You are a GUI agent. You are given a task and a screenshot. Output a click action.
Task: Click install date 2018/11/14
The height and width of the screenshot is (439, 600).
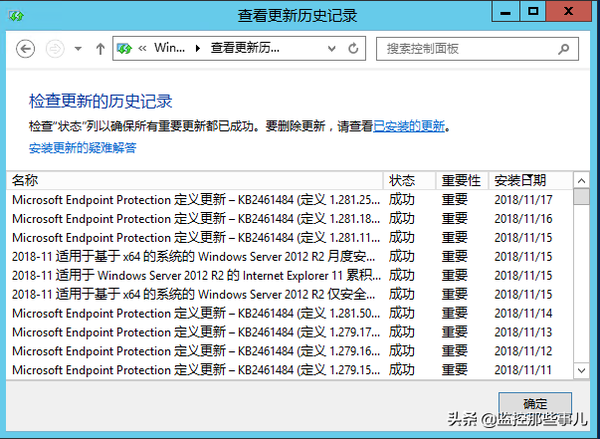[x=523, y=313]
